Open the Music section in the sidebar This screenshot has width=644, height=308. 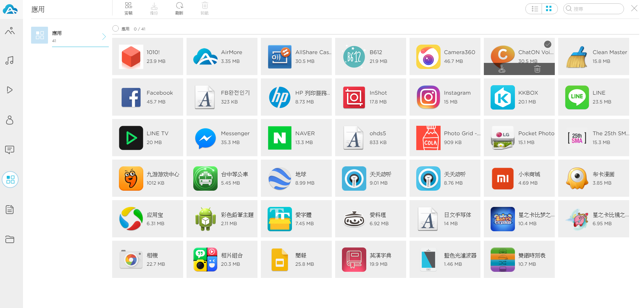coord(10,61)
